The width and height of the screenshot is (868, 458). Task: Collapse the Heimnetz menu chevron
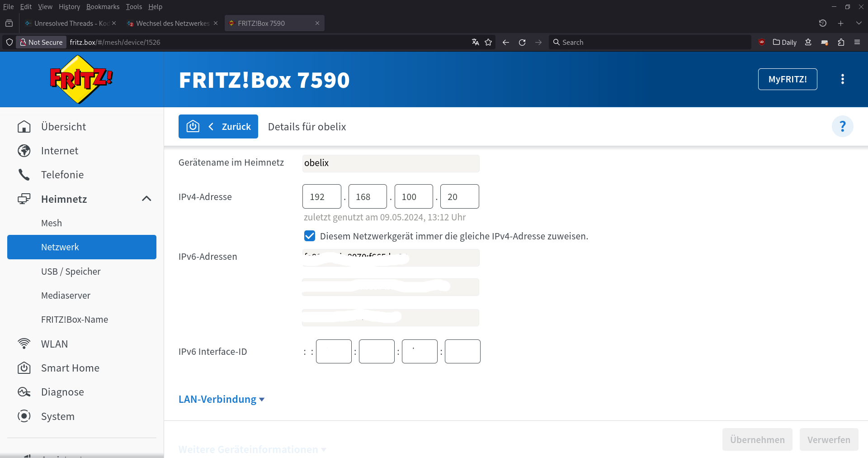(x=146, y=199)
